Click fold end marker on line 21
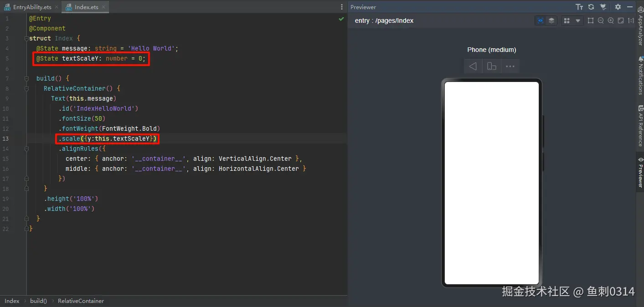Image resolution: width=644 pixels, height=307 pixels. point(26,219)
